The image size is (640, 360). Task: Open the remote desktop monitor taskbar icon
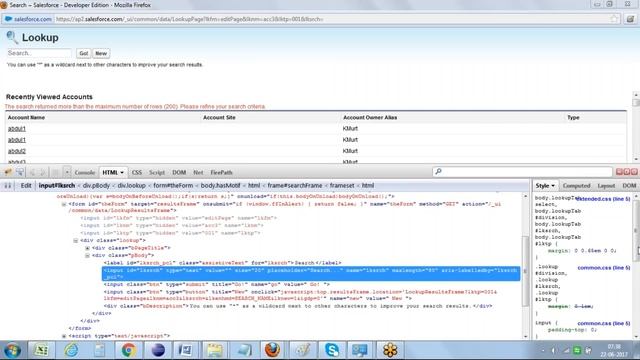click(360, 350)
